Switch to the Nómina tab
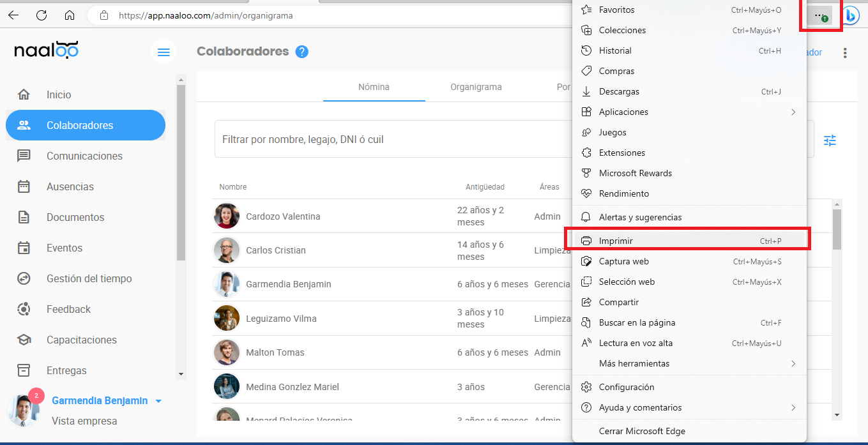Viewport: 868px width, 445px height. (x=374, y=87)
